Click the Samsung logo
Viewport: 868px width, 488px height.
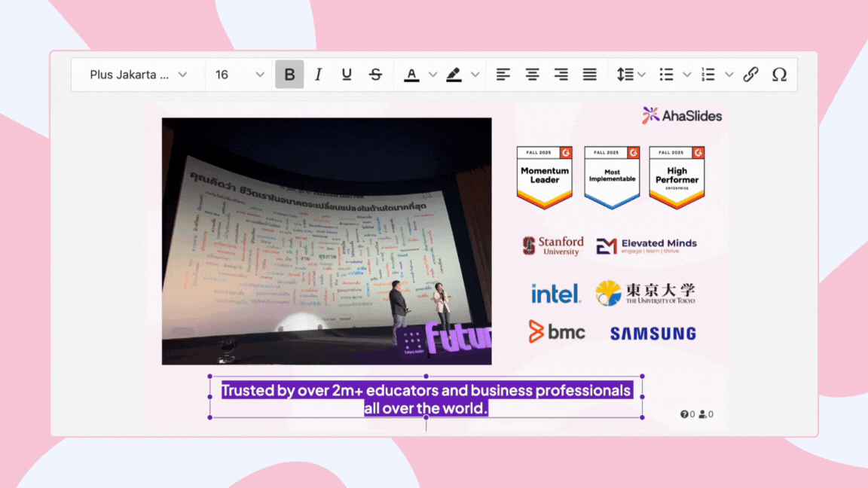(x=653, y=334)
